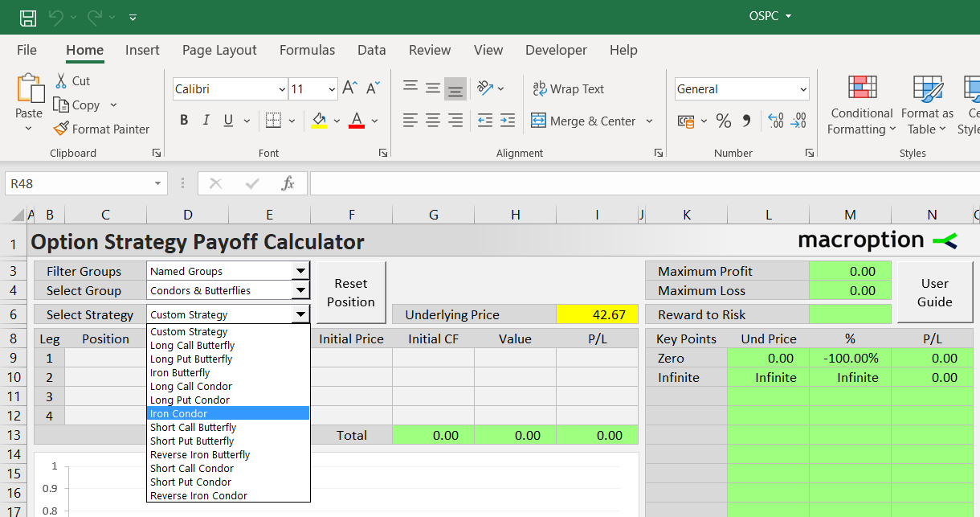
Task: Click the User Guide button
Action: click(x=935, y=293)
